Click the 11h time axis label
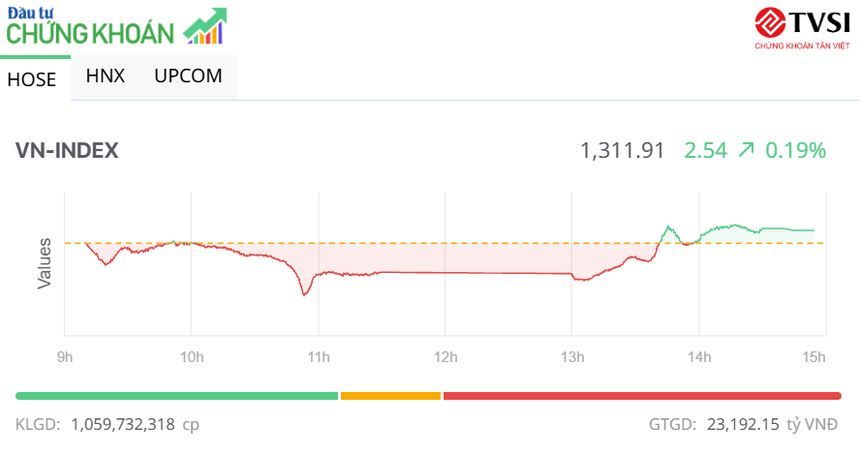The image size is (860, 454). (x=318, y=357)
